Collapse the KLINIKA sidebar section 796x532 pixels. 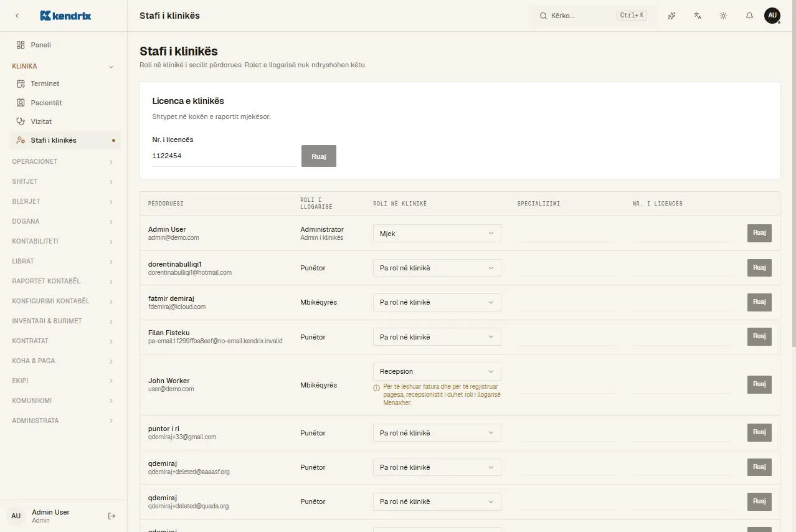(64, 66)
